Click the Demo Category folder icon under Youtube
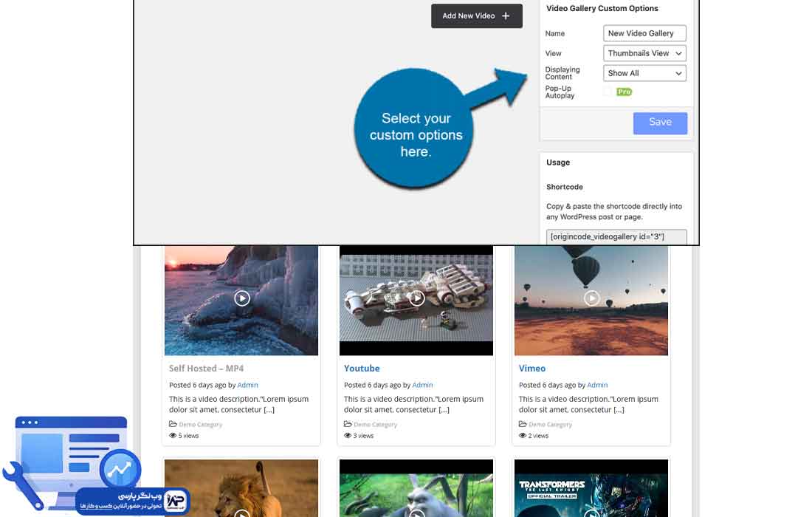This screenshot has width=812, height=517. (x=348, y=425)
